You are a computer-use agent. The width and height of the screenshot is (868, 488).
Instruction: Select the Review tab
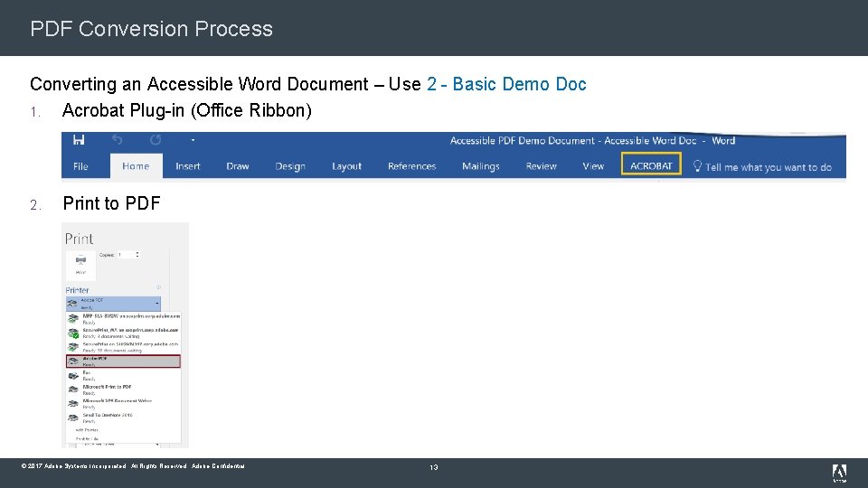541,166
